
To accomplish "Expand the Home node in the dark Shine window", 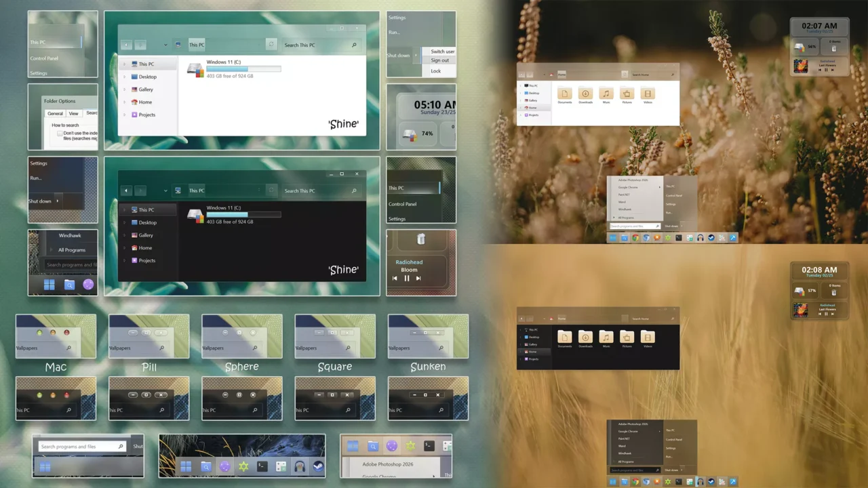I will (125, 248).
